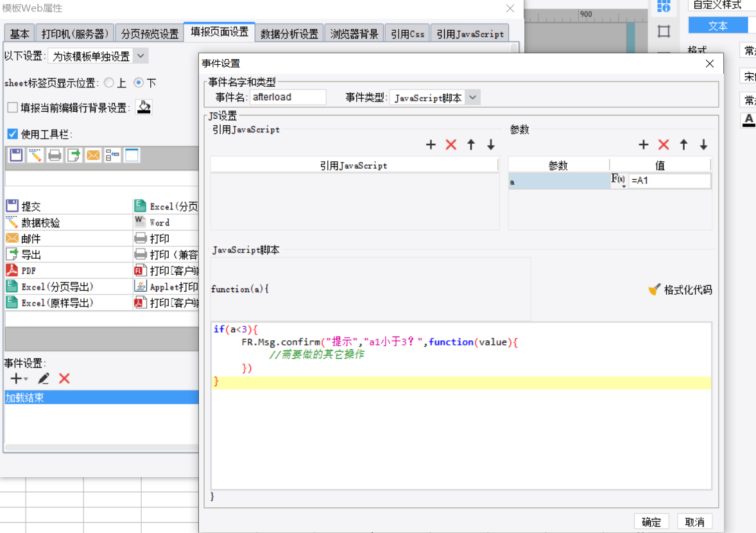
Task: Edit the selected event with the pencil icon
Action: (x=44, y=379)
